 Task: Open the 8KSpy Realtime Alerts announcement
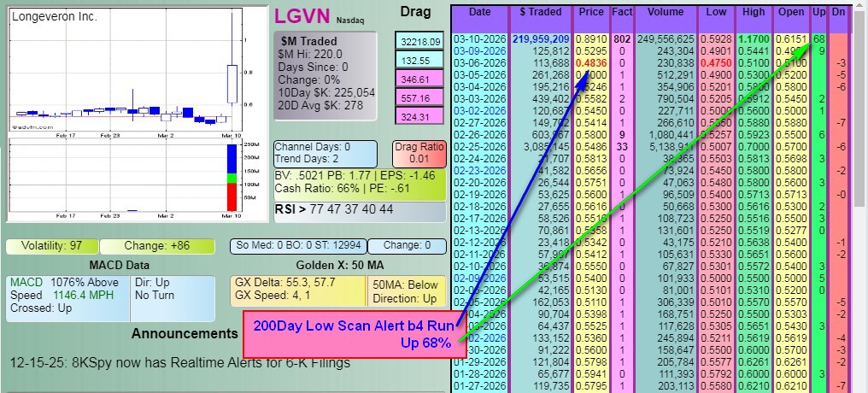[x=180, y=362]
